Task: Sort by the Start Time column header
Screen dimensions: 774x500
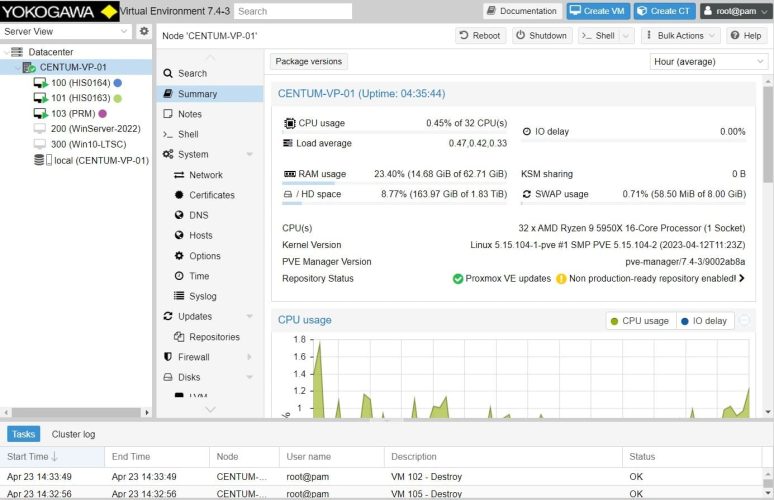Action: point(52,457)
